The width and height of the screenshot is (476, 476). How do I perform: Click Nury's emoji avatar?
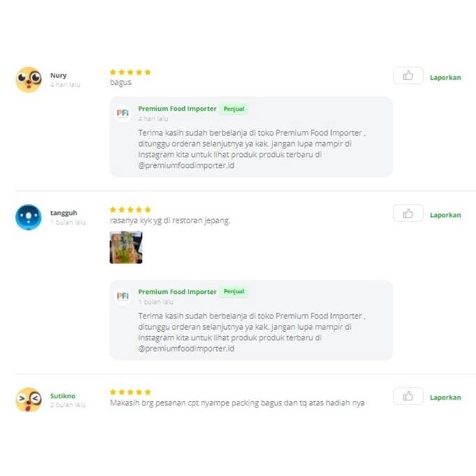(29, 79)
